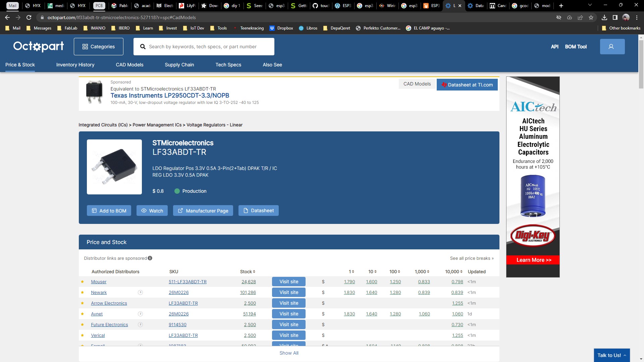Go to CAD Models section tab

pyautogui.click(x=129, y=65)
